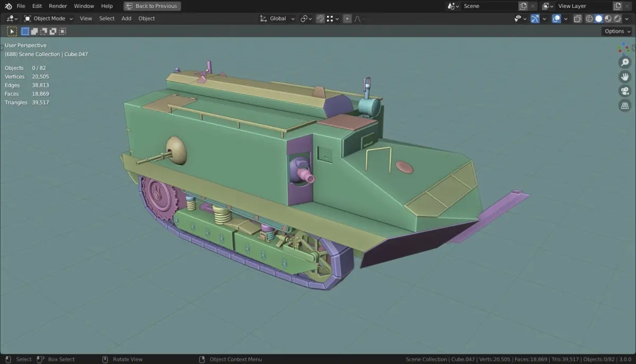Click the User Perspective label
Image resolution: width=636 pixels, height=364 pixels.
(25, 46)
